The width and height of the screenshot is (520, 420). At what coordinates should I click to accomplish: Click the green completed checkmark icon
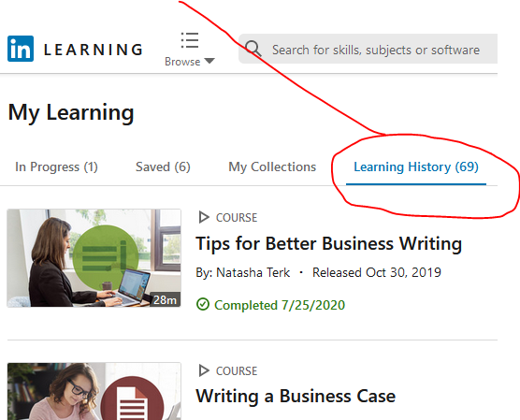tap(203, 304)
